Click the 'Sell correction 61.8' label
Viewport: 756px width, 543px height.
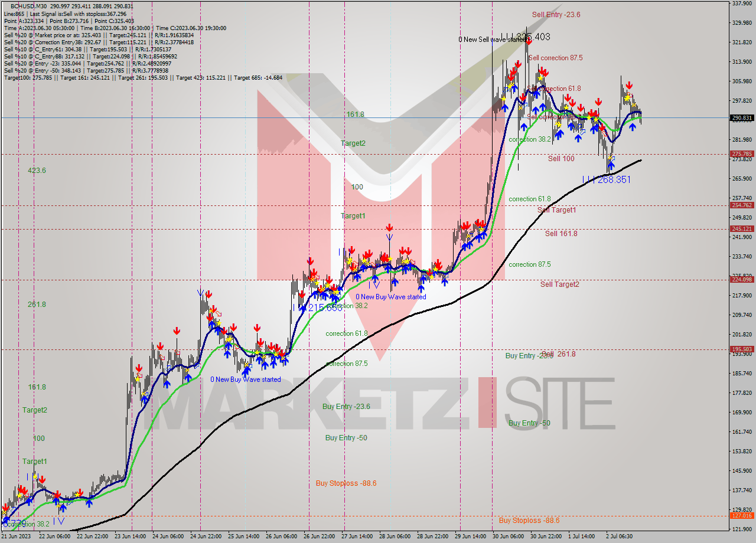[x=555, y=89]
